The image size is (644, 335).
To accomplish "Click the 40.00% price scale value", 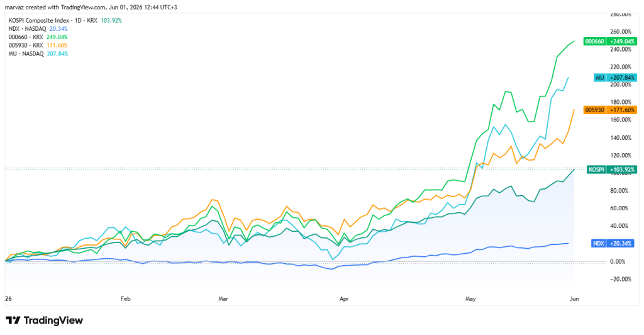I will [x=621, y=226].
